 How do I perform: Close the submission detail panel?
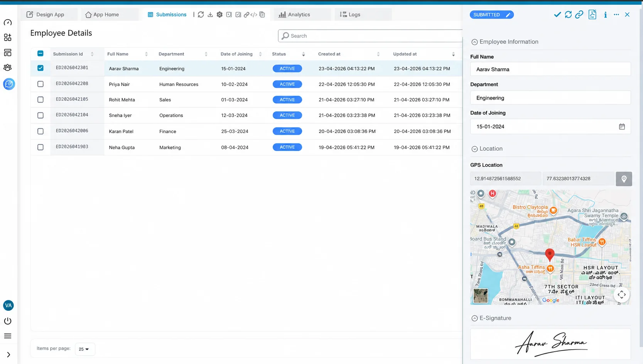click(627, 15)
